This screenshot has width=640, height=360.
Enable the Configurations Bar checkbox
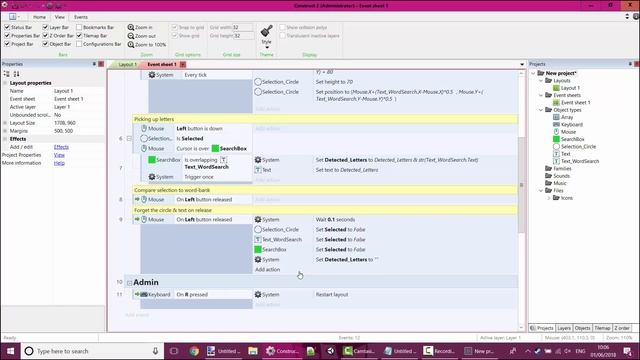tap(79, 44)
